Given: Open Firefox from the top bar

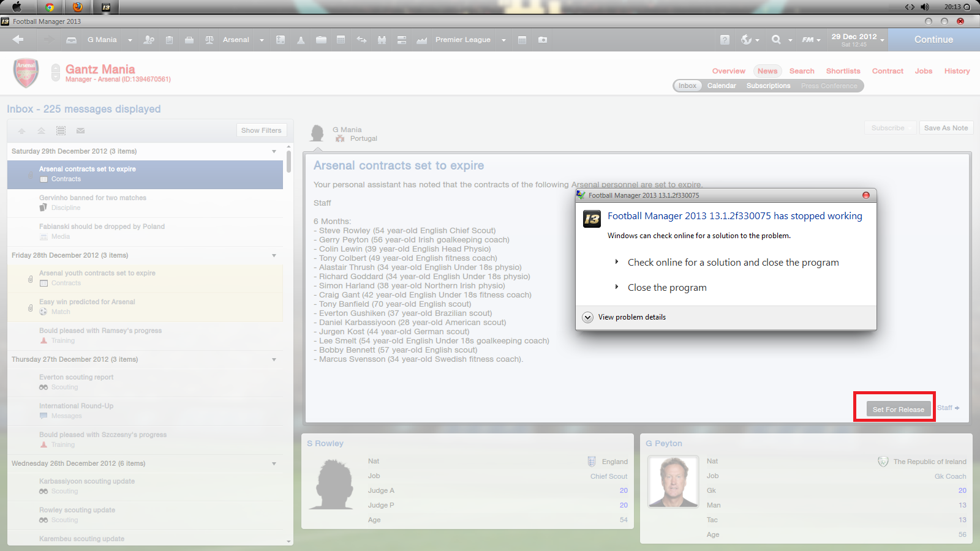Looking at the screenshot, I should [x=78, y=7].
